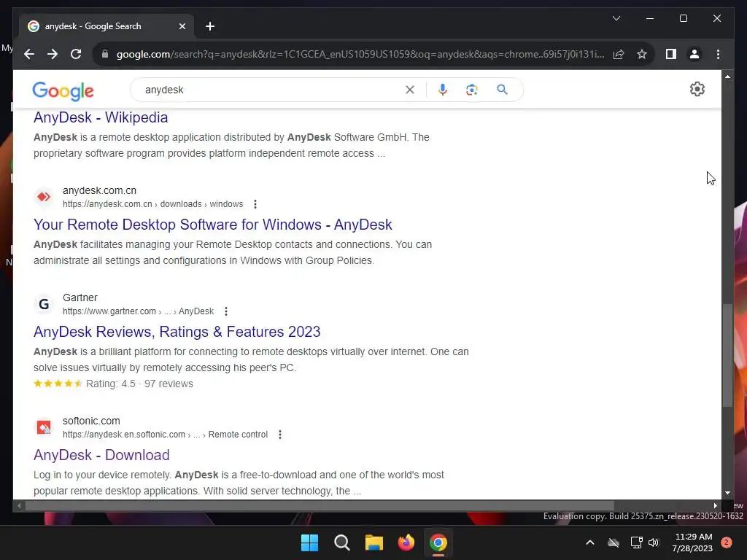Close the anydesk Google Search tab
The height and width of the screenshot is (560, 747).
click(182, 26)
